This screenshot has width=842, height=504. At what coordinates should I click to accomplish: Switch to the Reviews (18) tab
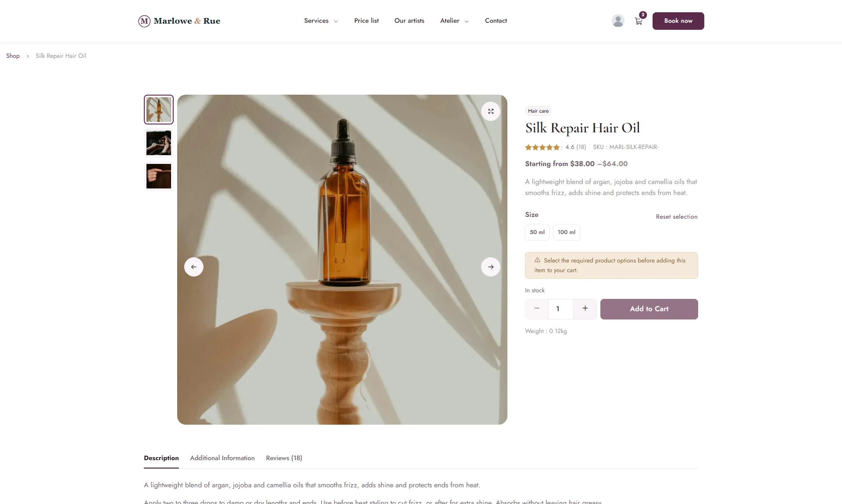click(x=284, y=458)
